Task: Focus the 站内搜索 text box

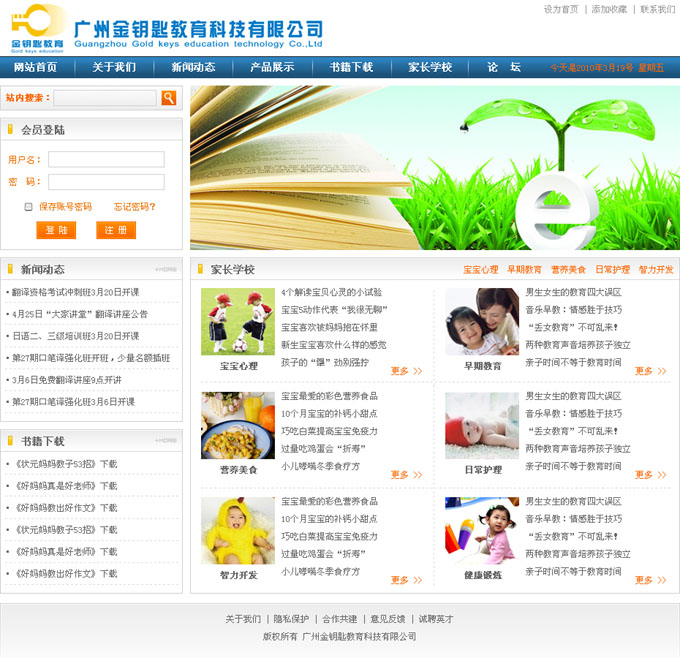Action: [105, 98]
